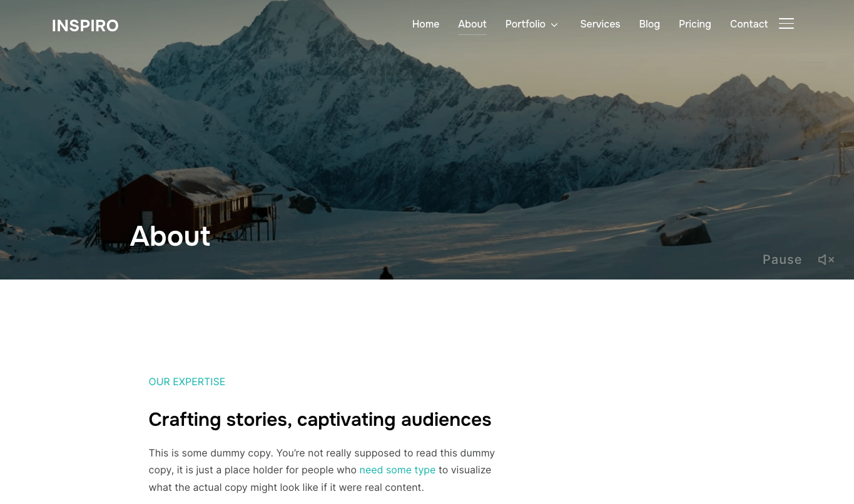Visit the Pricing page link

pos(695,24)
